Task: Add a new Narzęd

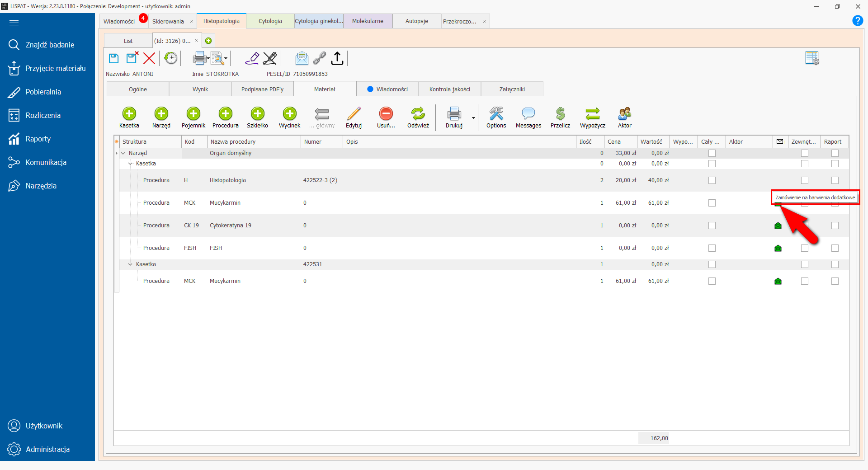Action: [161, 117]
